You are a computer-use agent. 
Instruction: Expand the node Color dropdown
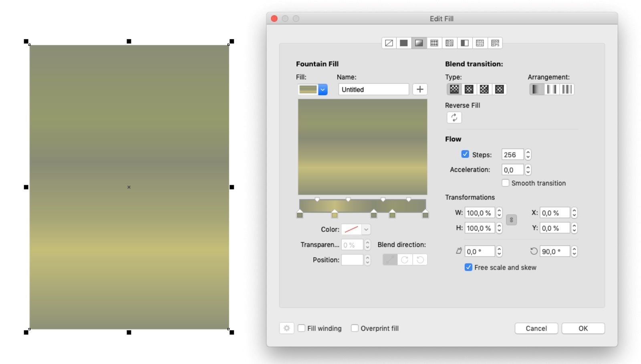[366, 229]
